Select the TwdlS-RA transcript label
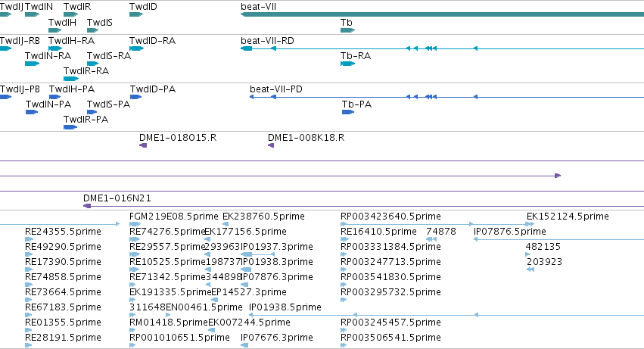 click(x=109, y=56)
